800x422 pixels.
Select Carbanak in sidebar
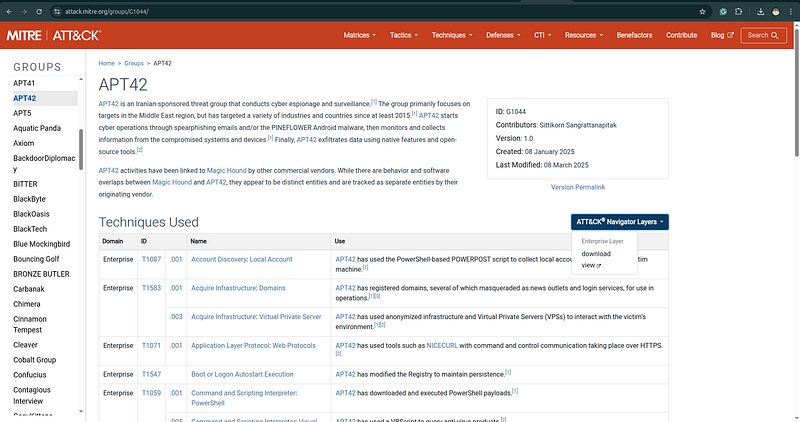[29, 289]
